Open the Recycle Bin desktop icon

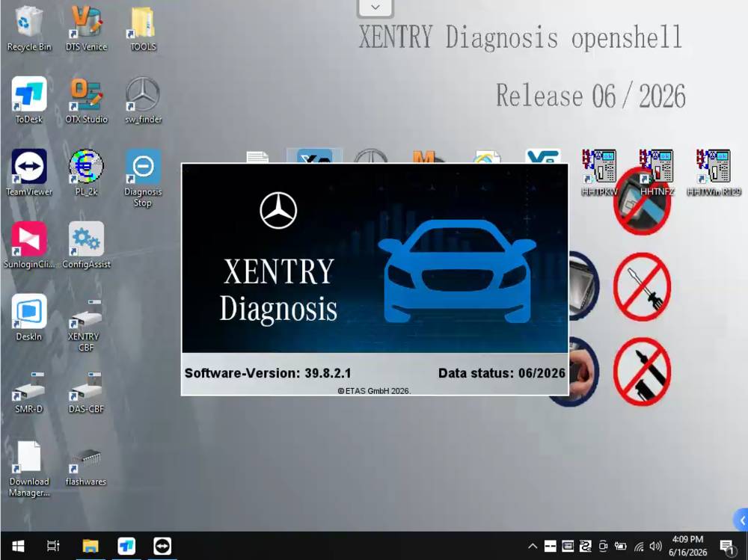[x=28, y=28]
